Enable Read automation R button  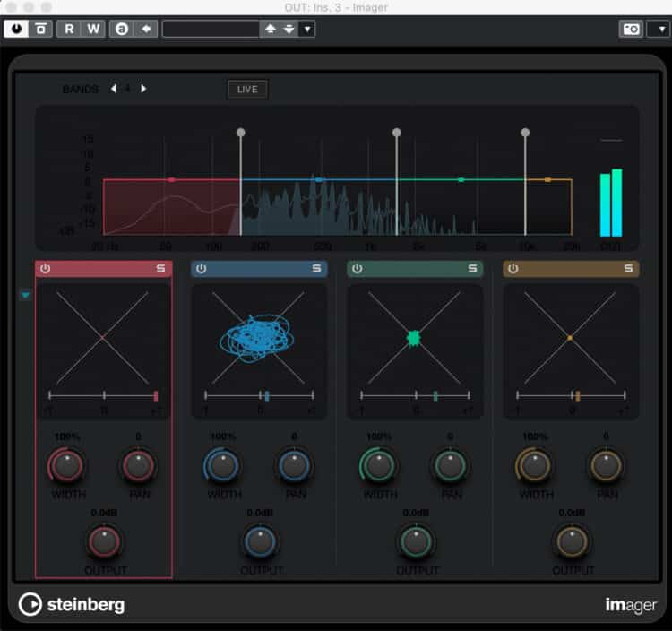coord(69,30)
